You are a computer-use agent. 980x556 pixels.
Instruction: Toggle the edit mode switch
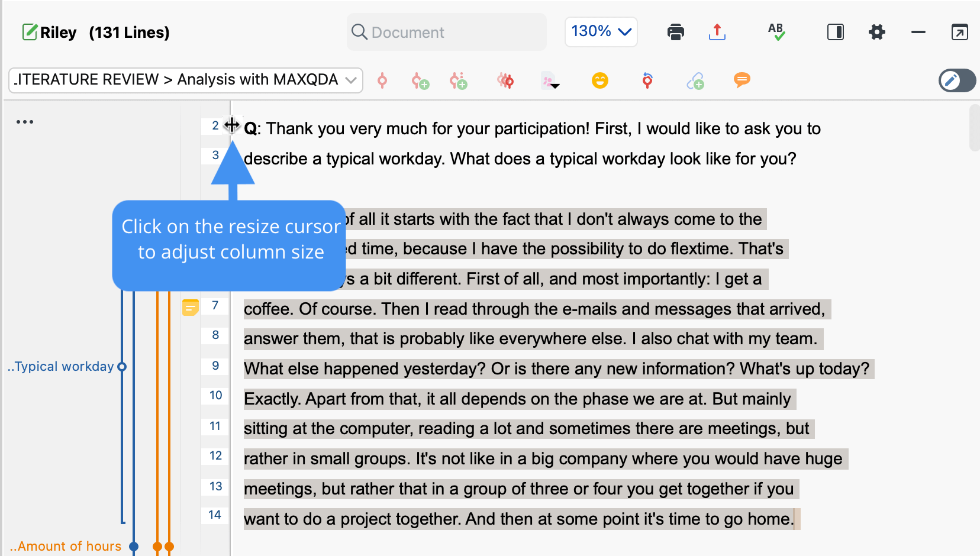click(x=957, y=80)
